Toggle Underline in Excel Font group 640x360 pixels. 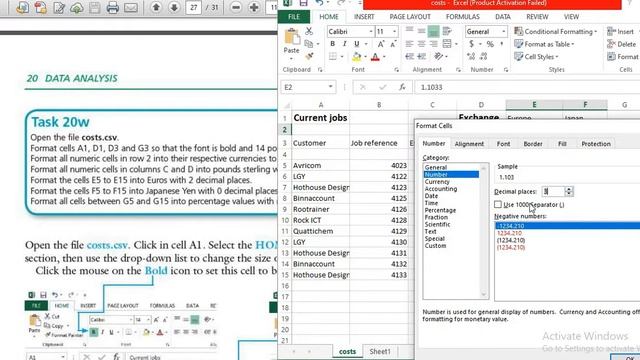pyautogui.click(x=356, y=44)
